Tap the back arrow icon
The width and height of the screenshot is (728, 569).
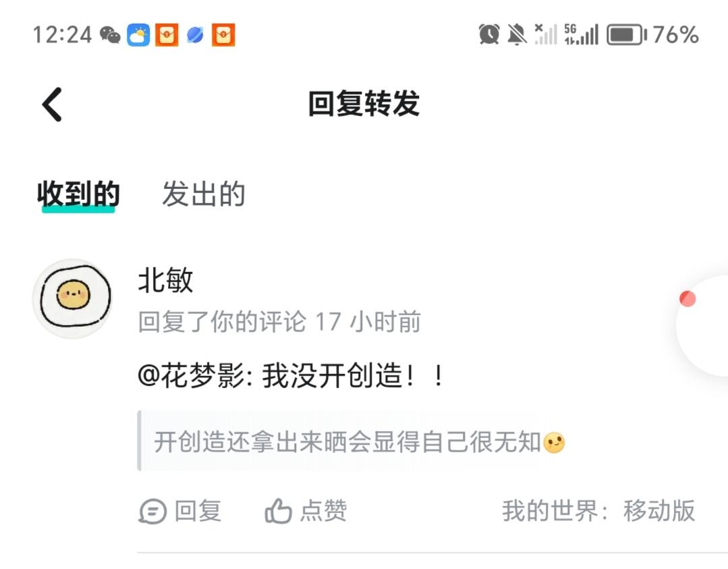[52, 105]
